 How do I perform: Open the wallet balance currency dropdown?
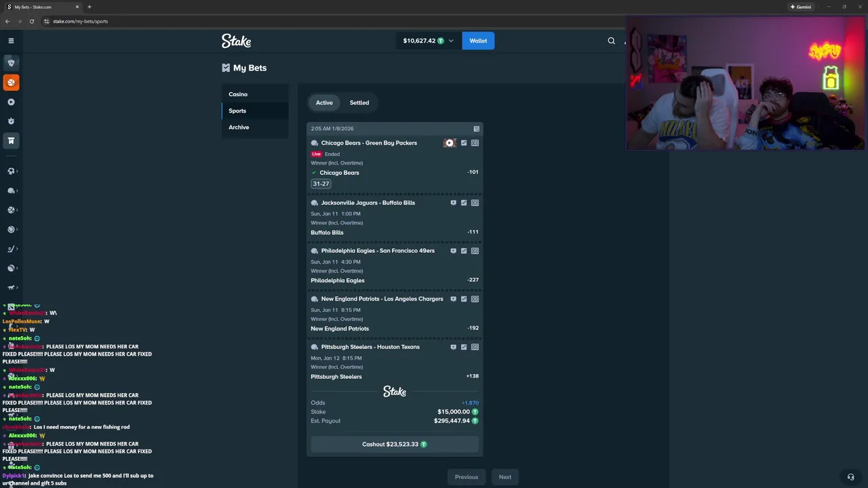pyautogui.click(x=450, y=41)
